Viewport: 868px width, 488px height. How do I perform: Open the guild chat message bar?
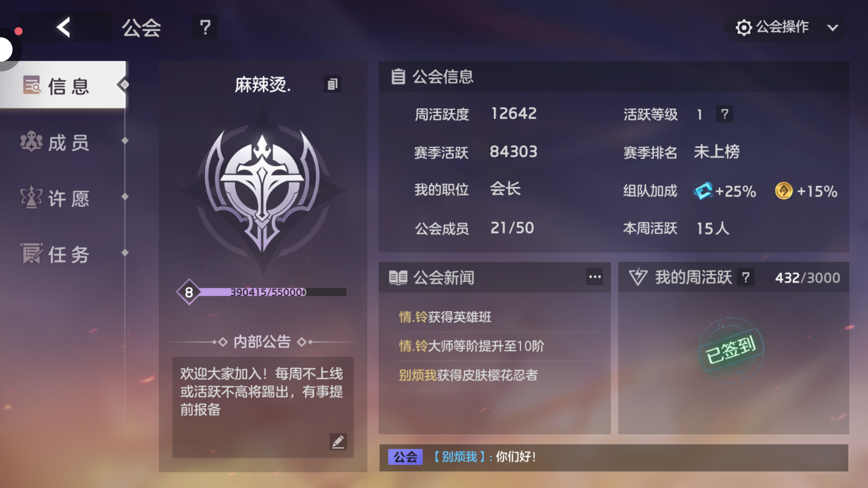613,457
